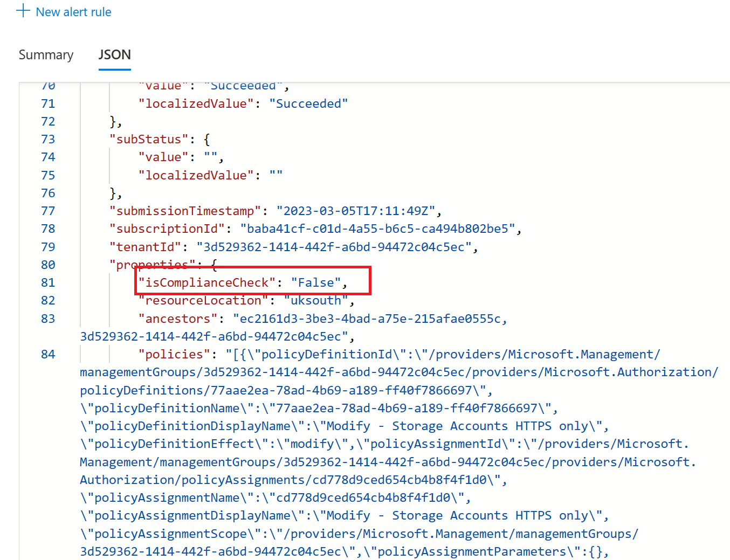Switch to the Summary tab
730x560 pixels.
[46, 54]
